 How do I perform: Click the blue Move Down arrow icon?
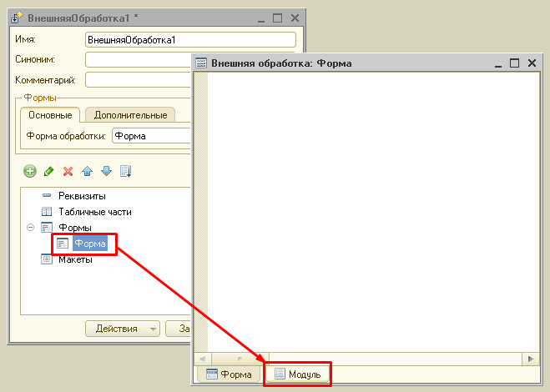pos(106,171)
